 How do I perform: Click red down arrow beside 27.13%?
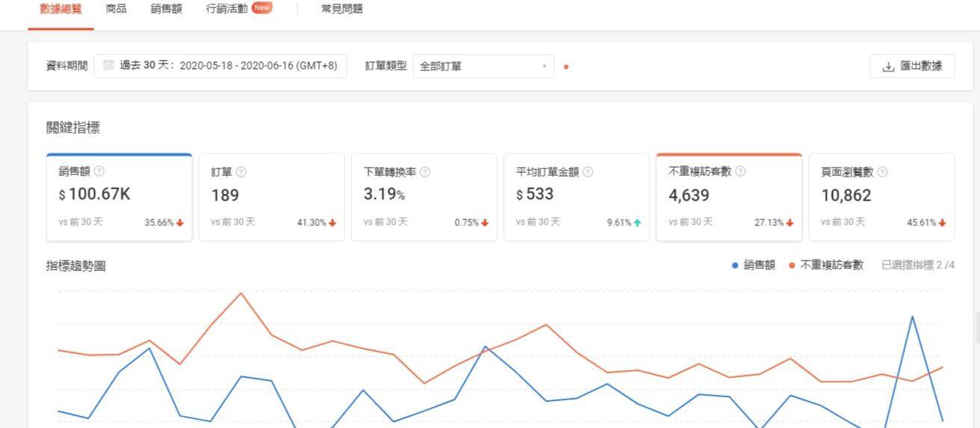coord(790,223)
